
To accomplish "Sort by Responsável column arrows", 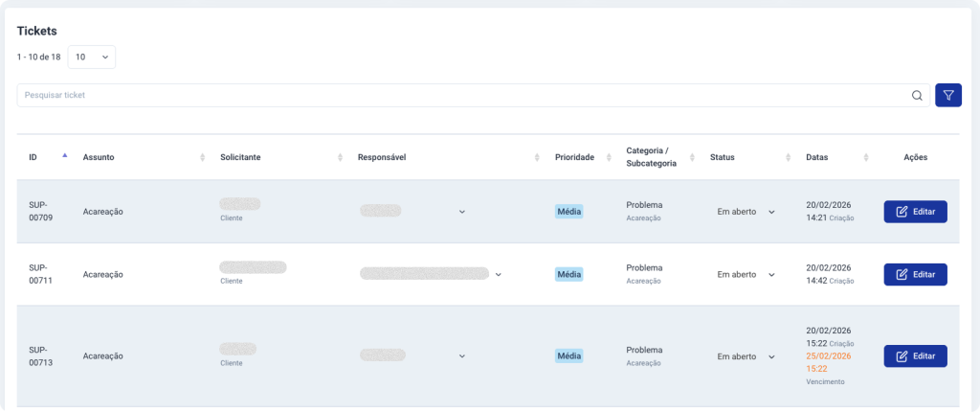I will pyautogui.click(x=537, y=157).
